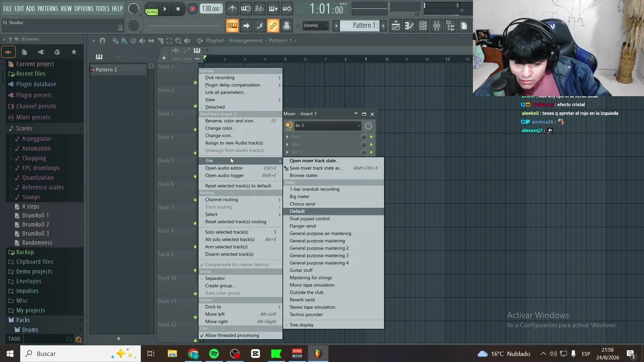
Task: Open Chrome from the taskbar
Action: coord(193,353)
